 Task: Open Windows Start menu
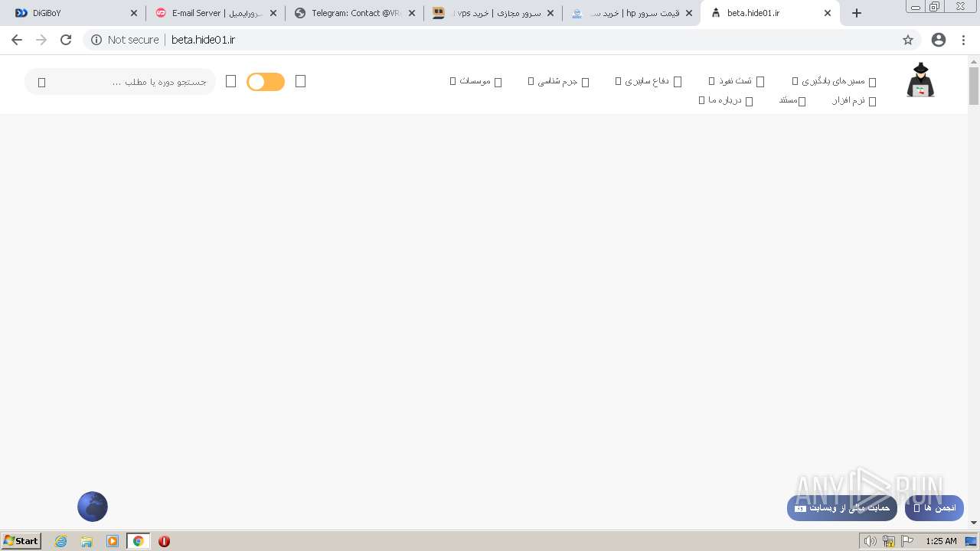[21, 541]
